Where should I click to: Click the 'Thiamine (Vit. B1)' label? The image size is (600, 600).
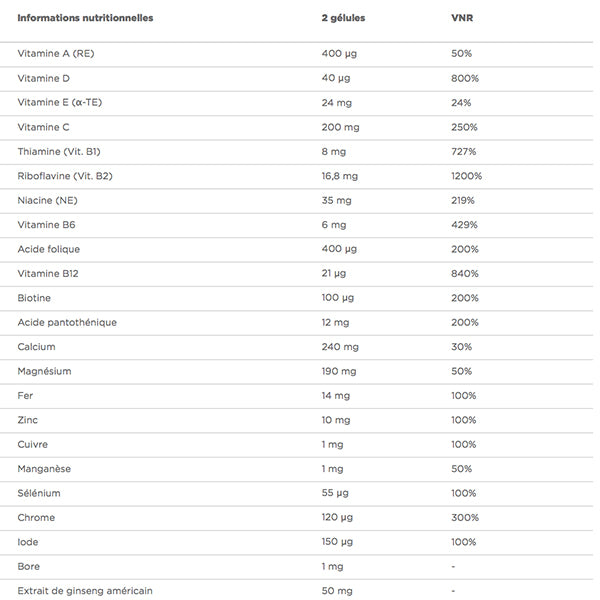59,152
